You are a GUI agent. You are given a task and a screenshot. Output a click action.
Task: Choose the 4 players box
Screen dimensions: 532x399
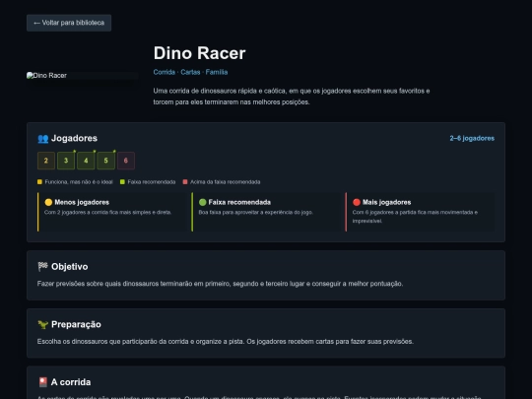click(86, 161)
